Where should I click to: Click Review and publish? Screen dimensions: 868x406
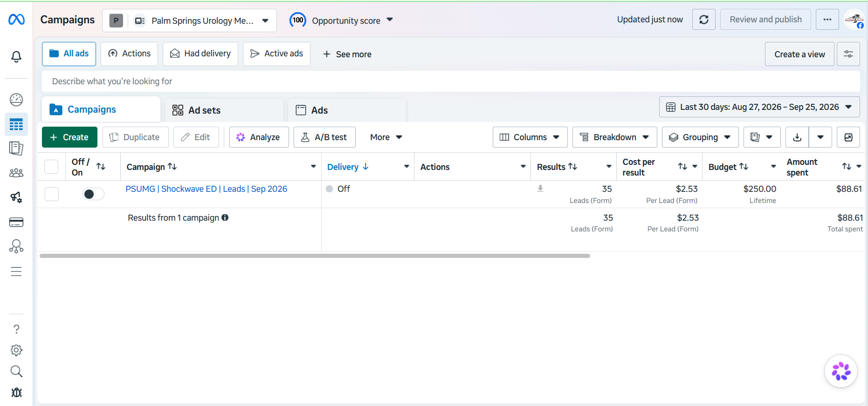tap(765, 20)
